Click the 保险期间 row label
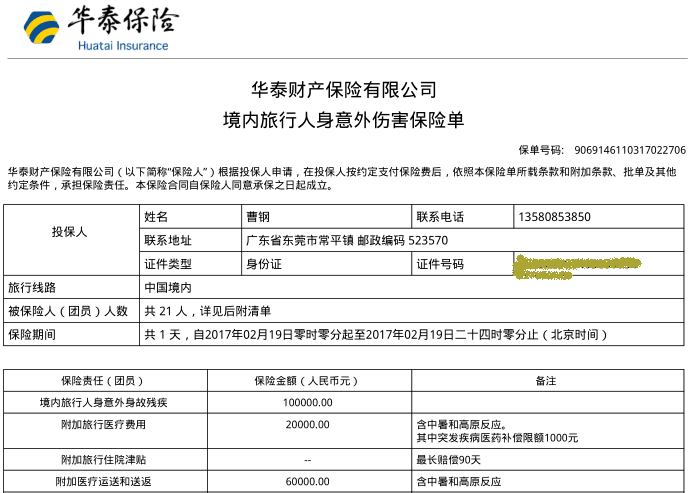This screenshot has height=493, width=699. point(32,335)
